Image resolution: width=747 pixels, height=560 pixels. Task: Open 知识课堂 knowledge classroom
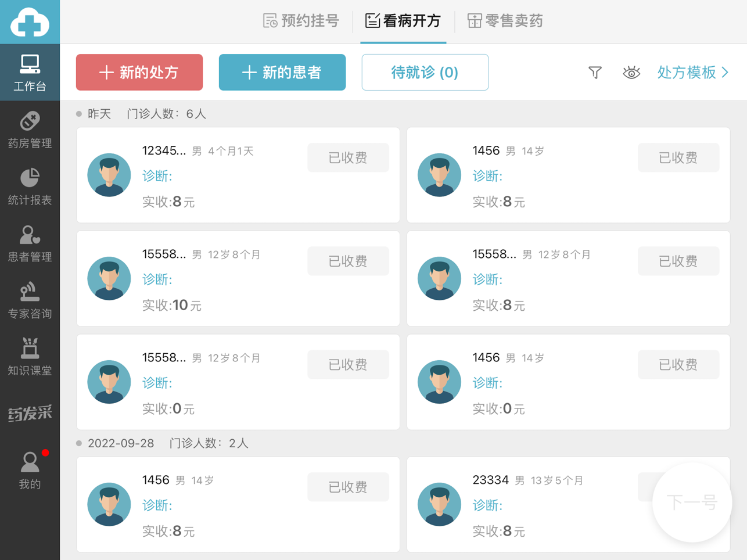[30, 357]
